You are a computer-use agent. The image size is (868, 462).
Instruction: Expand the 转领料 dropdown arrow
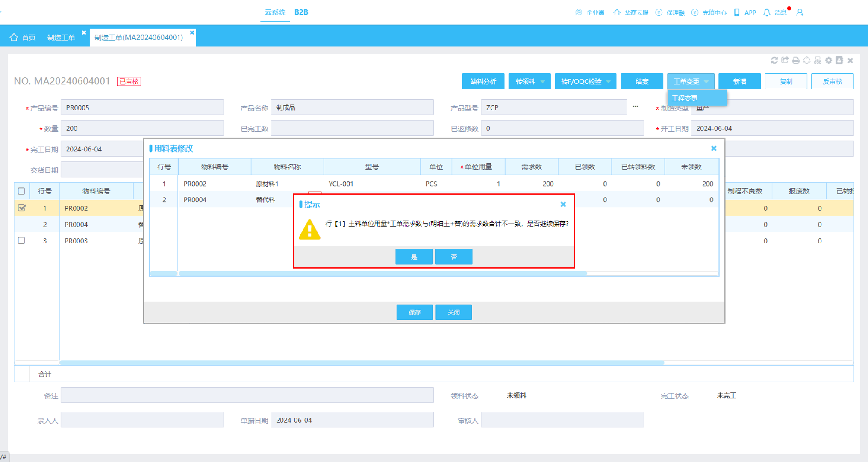[543, 81]
